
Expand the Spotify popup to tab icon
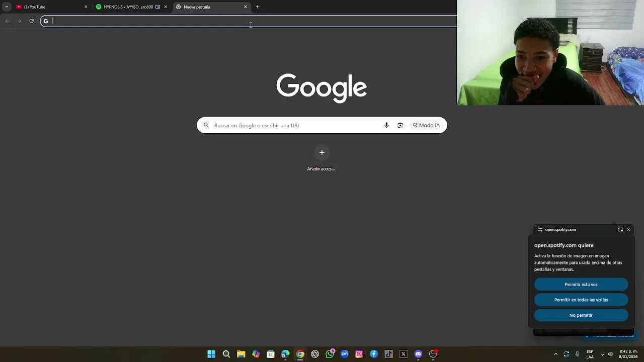tap(620, 229)
